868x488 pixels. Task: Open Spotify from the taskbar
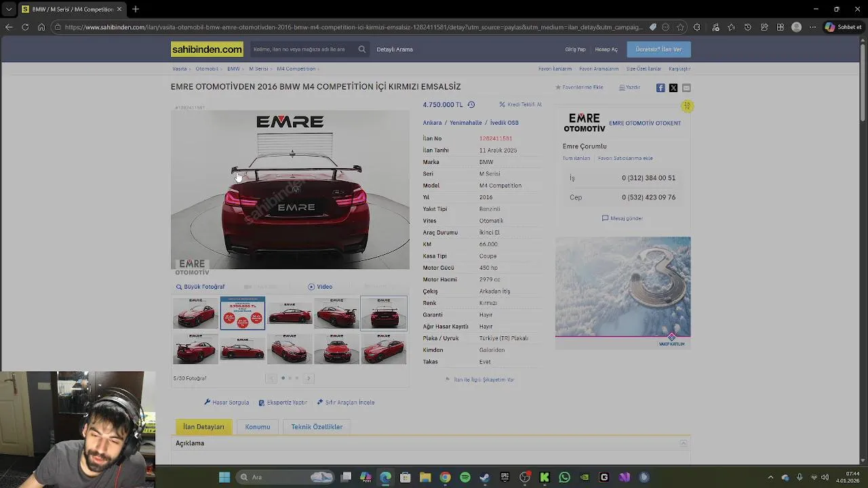465,477
